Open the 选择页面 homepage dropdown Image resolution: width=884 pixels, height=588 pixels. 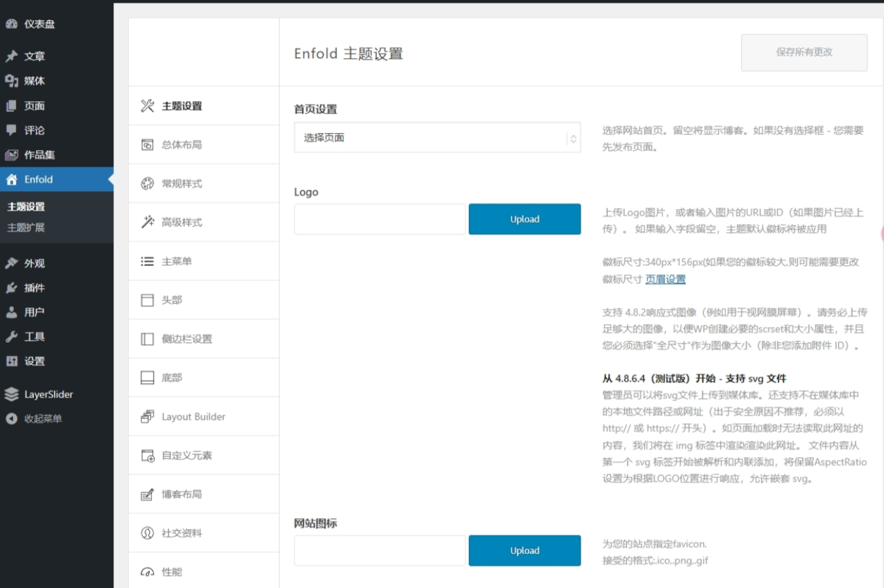click(437, 138)
